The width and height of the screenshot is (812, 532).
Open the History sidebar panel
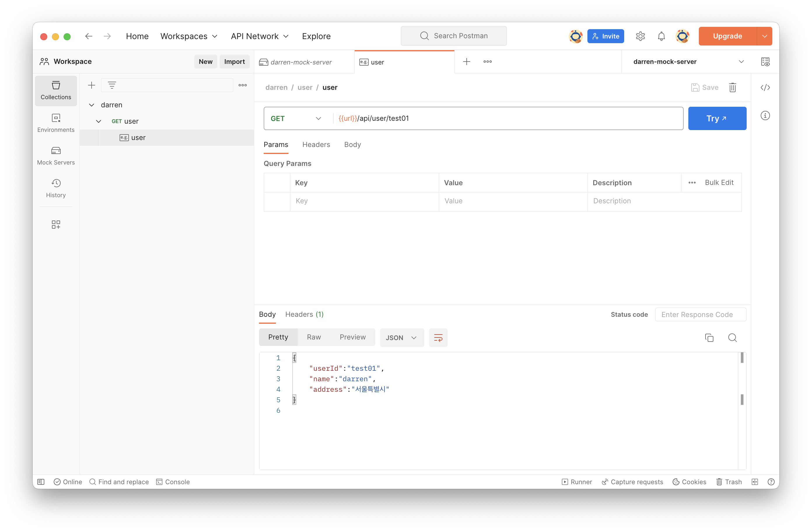[56, 188]
